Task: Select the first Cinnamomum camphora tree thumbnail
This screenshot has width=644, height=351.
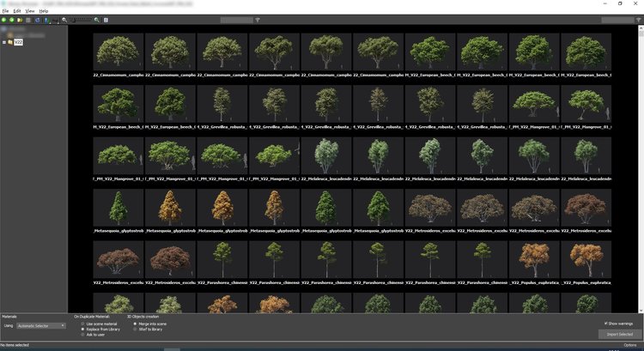Action: (118, 51)
